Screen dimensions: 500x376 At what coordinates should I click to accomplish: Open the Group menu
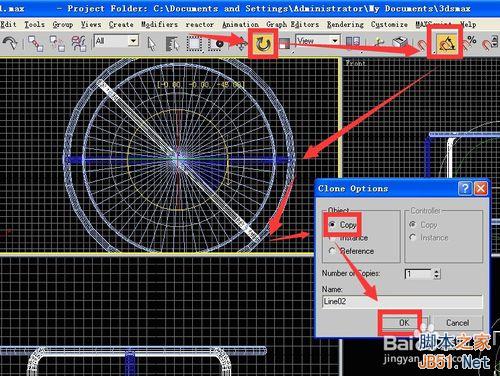tap(63, 24)
